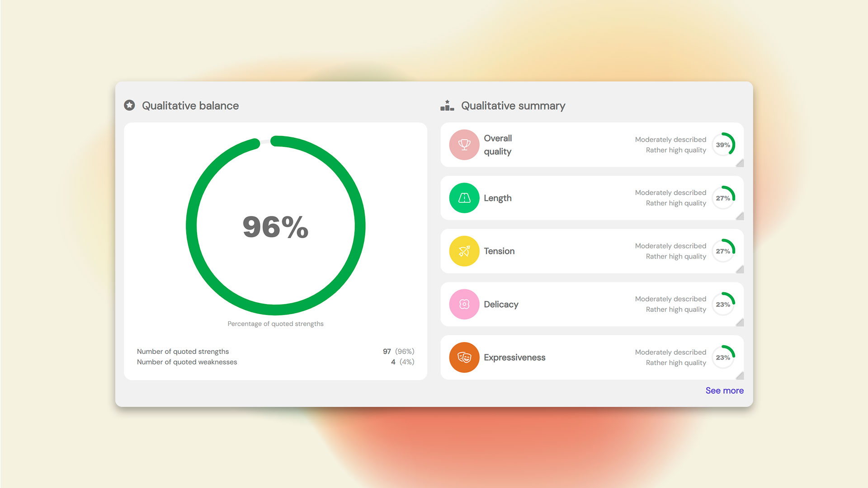Image resolution: width=868 pixels, height=488 pixels.
Task: Click the 27% Length gauge
Action: pos(723,198)
